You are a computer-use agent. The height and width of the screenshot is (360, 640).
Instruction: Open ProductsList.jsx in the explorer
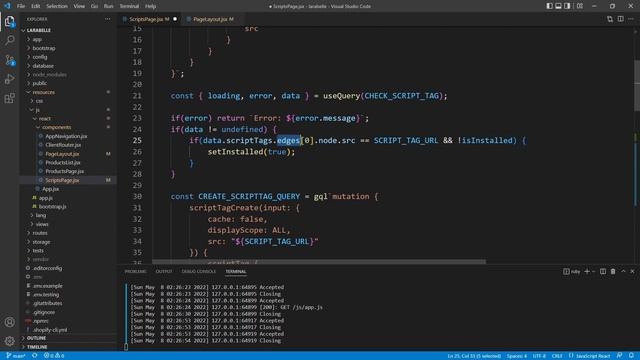click(63, 162)
